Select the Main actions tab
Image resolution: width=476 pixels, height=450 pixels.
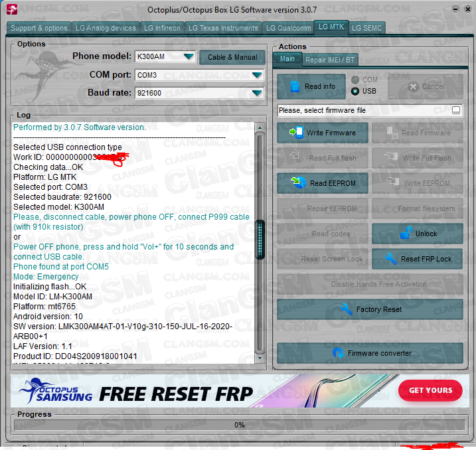287,59
